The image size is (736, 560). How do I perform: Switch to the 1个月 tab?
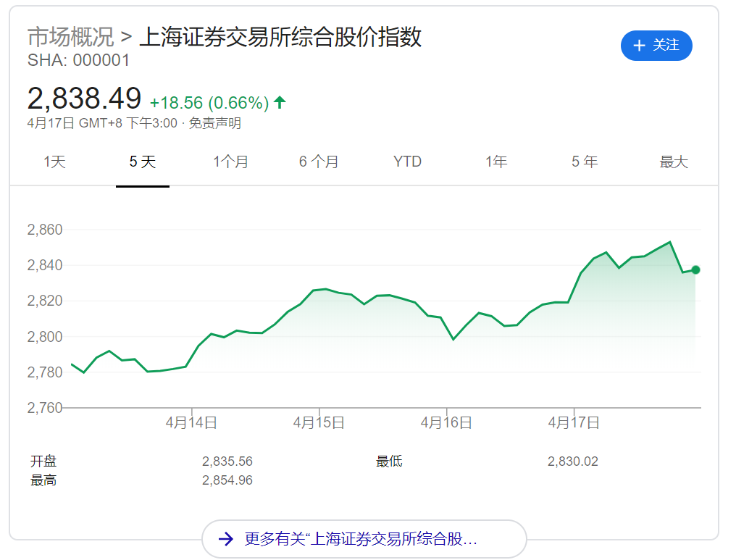click(x=230, y=162)
